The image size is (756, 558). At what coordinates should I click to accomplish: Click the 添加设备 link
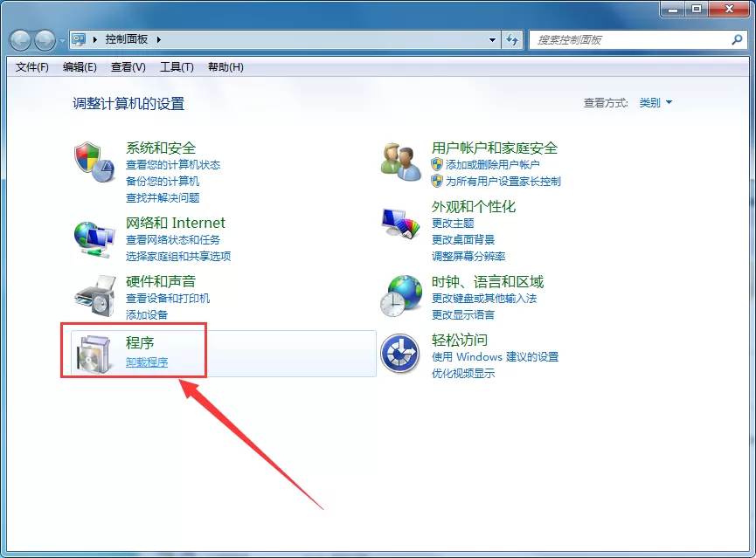tap(147, 314)
